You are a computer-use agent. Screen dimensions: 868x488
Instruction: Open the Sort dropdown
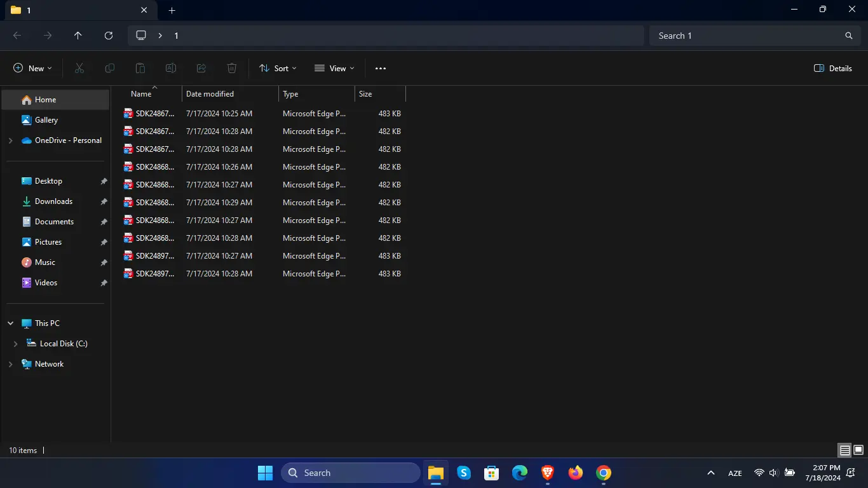pyautogui.click(x=278, y=68)
